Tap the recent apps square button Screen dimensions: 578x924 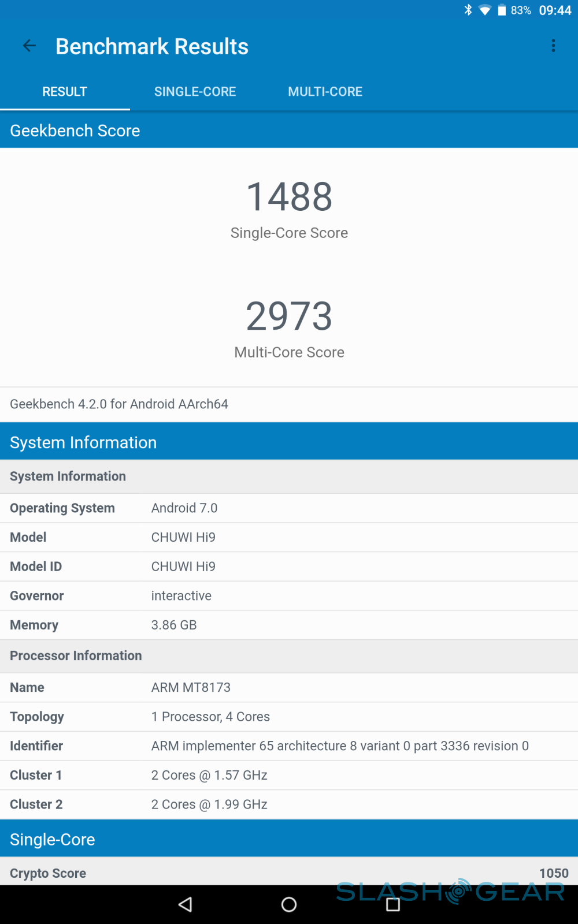point(393,904)
